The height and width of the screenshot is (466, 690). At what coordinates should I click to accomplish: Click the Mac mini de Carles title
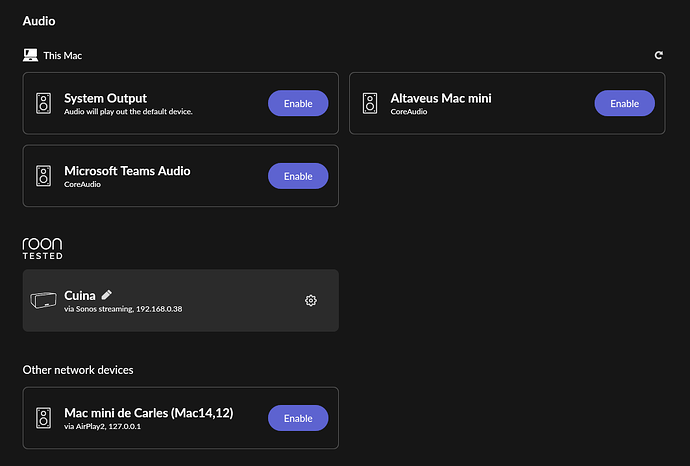click(149, 413)
